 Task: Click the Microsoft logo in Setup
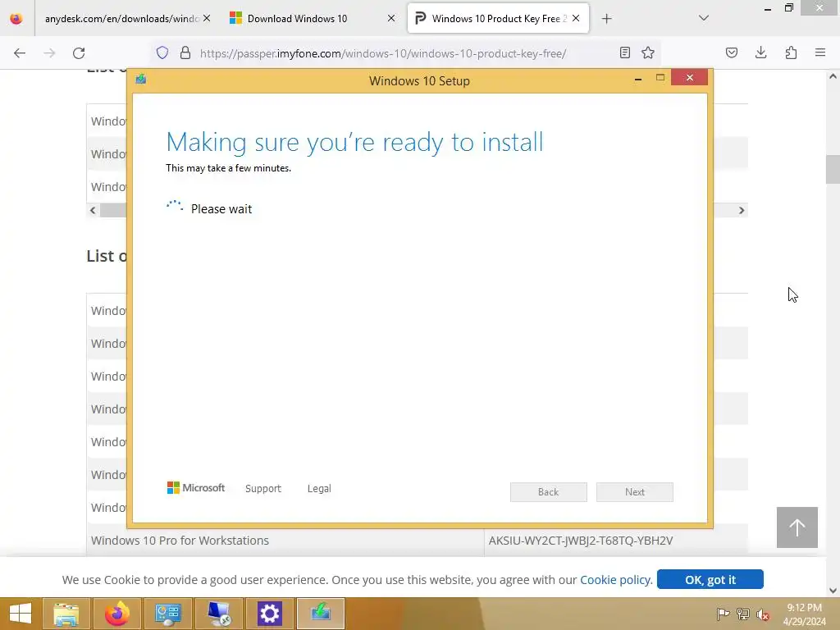(196, 487)
